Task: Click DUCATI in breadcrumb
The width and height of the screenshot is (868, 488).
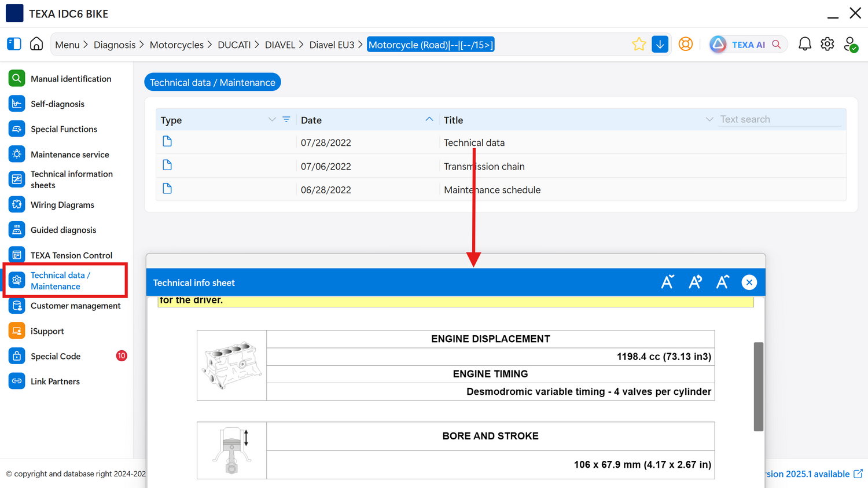Action: (x=234, y=45)
